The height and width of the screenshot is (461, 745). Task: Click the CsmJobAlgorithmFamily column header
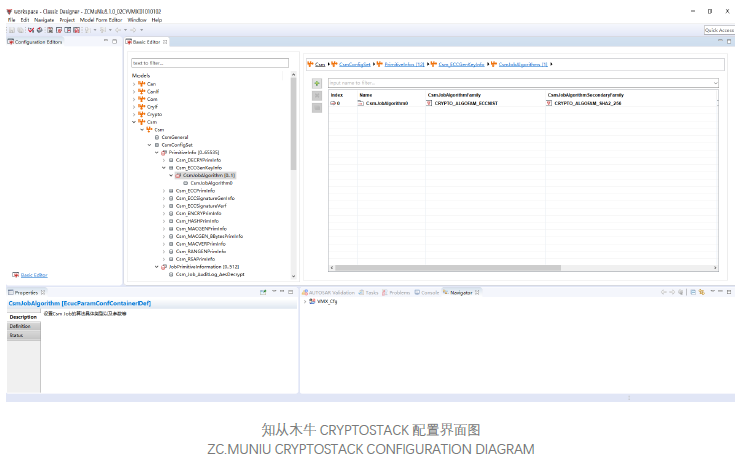pyautogui.click(x=454, y=95)
